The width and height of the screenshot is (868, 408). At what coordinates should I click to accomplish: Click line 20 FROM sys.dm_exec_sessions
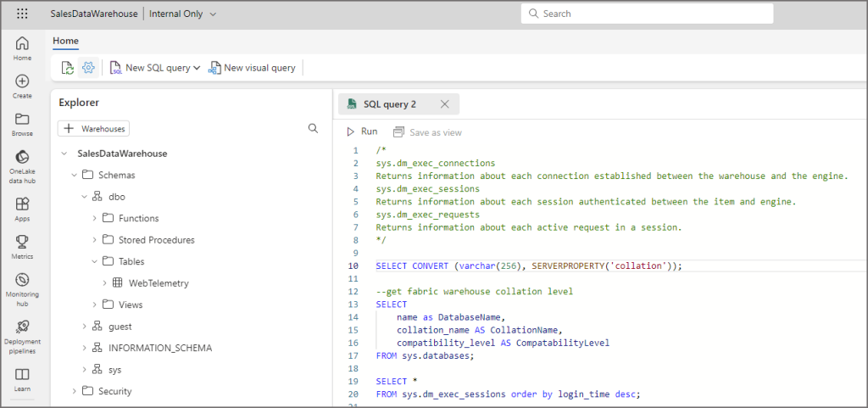508,394
